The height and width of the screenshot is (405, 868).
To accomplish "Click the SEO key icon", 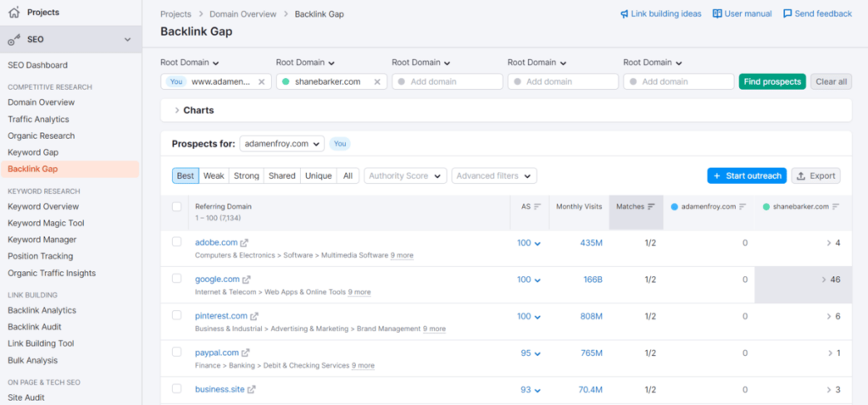I will 14,40.
